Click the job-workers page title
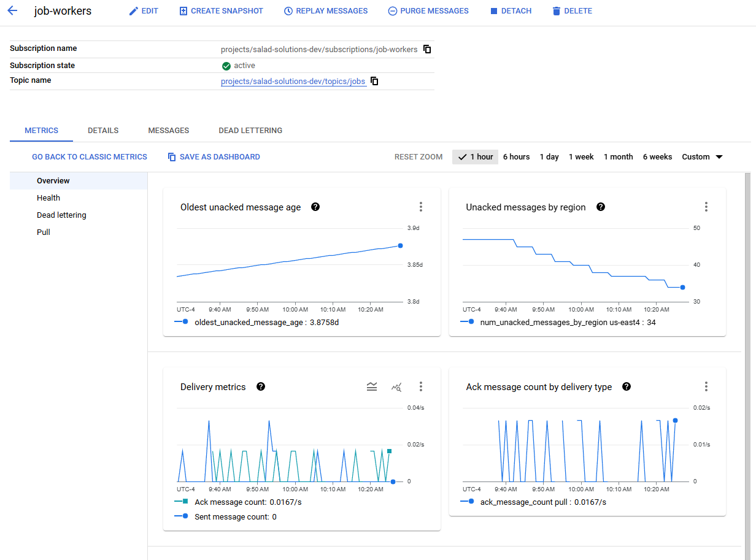This screenshot has height=560, width=756. tap(63, 11)
